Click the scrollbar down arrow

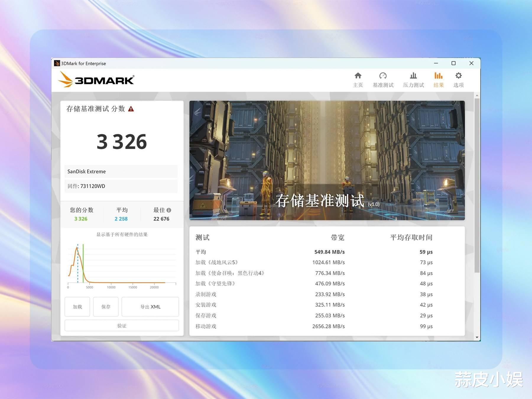coord(477,338)
